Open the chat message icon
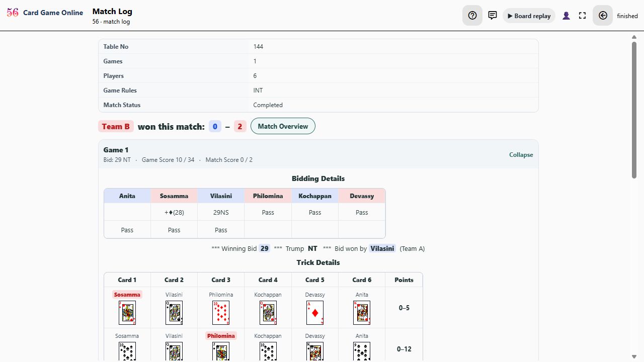The image size is (644, 362). pyautogui.click(x=493, y=16)
